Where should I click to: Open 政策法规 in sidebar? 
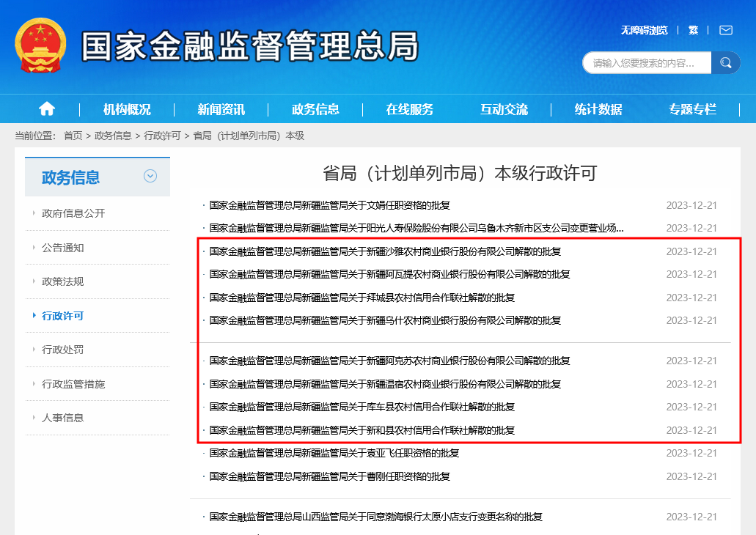pyautogui.click(x=62, y=281)
